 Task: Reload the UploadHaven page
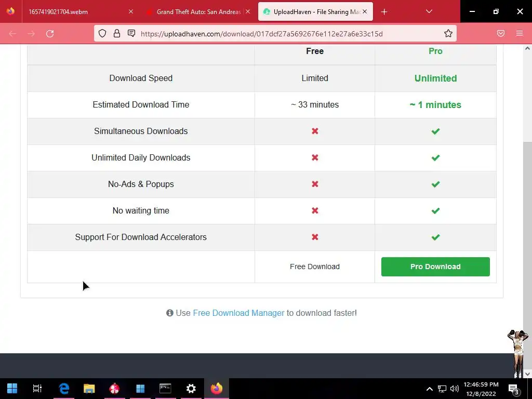(x=50, y=34)
